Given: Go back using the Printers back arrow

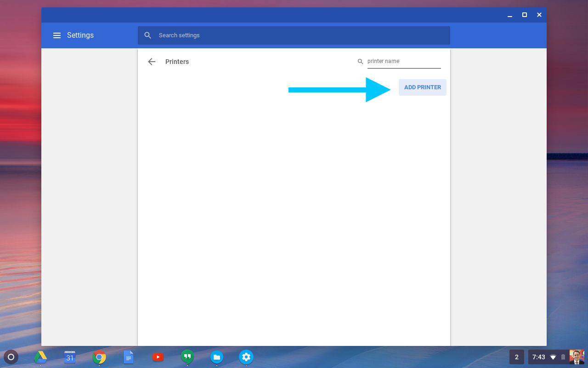Looking at the screenshot, I should click(x=152, y=62).
